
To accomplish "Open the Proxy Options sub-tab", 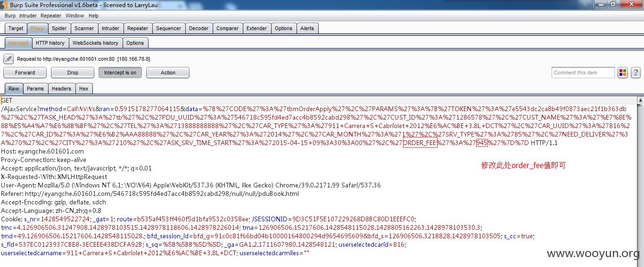I will (x=135, y=43).
